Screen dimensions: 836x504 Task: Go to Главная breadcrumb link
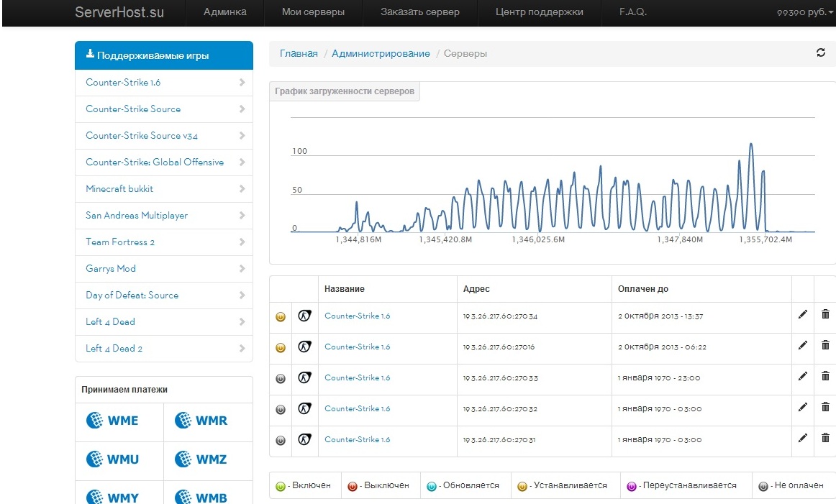pyautogui.click(x=299, y=53)
